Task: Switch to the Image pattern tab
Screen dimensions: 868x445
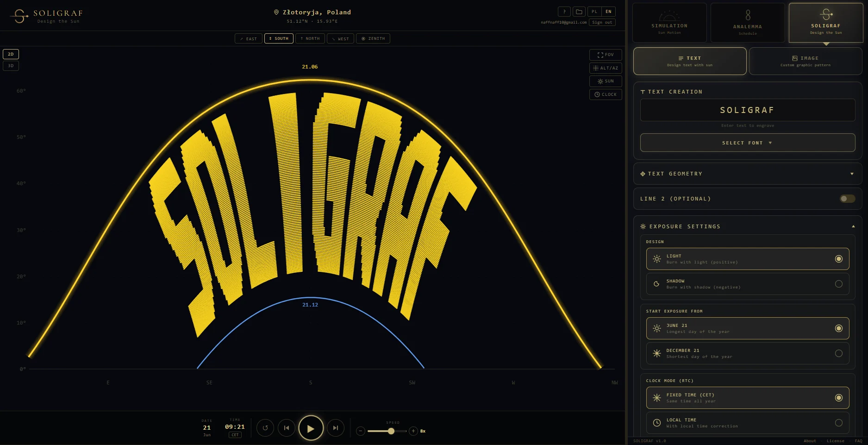Action: click(806, 61)
